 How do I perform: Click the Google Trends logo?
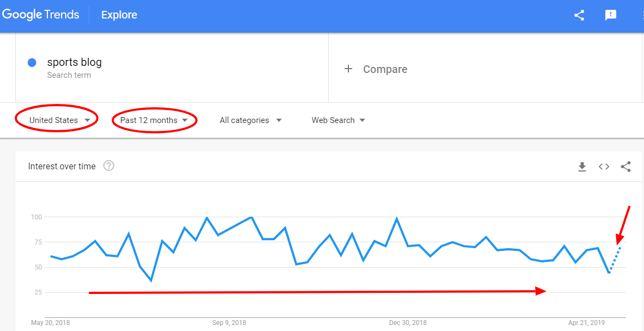[x=40, y=15]
